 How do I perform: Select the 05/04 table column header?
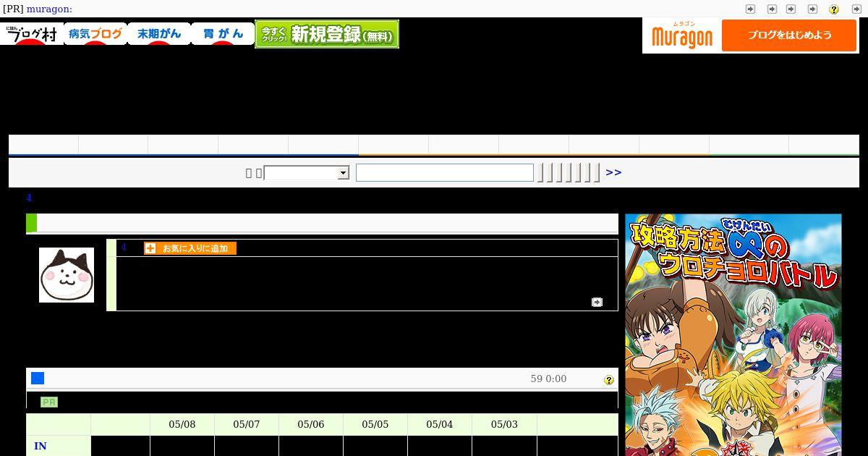coord(440,424)
